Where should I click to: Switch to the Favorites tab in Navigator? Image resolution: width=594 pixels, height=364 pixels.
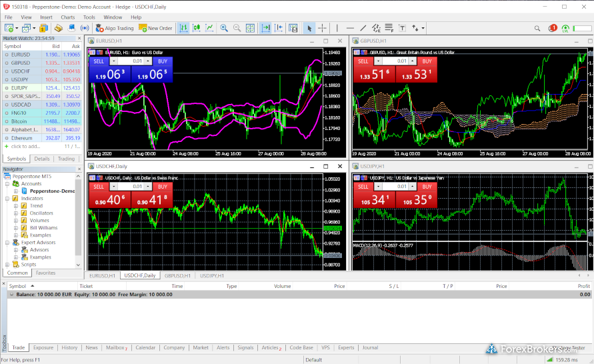[45, 273]
